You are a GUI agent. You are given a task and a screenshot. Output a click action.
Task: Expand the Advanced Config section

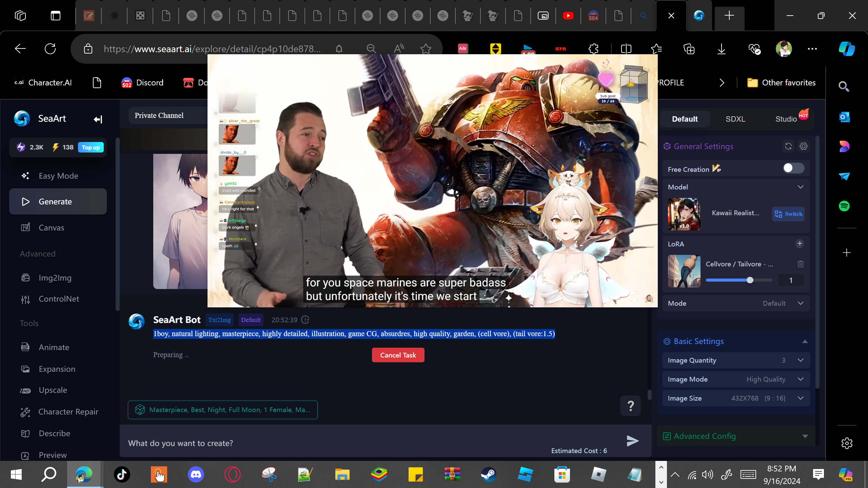(805, 436)
